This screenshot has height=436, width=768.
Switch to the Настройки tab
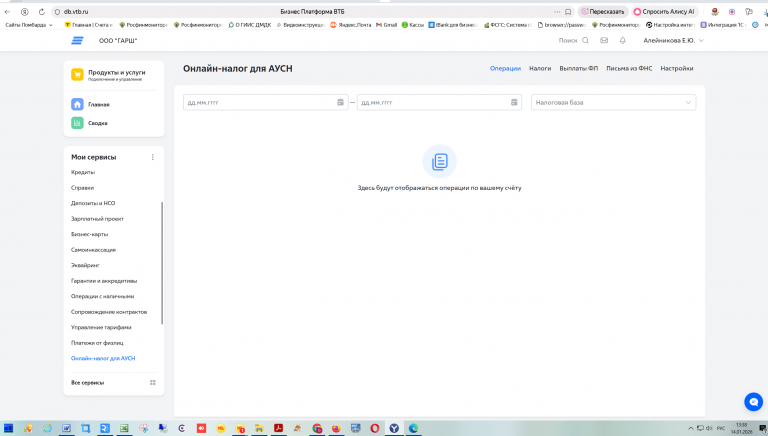[676, 69]
